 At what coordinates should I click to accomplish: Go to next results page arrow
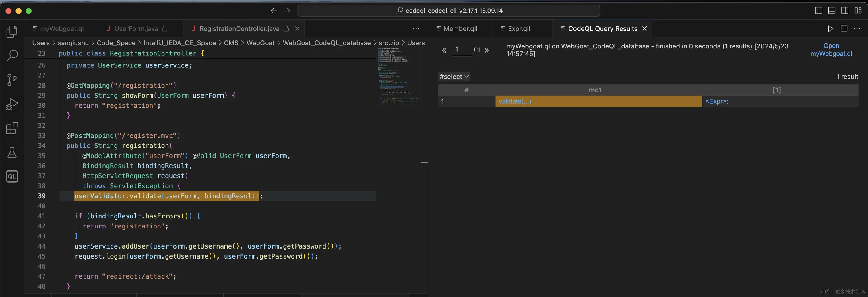(487, 51)
